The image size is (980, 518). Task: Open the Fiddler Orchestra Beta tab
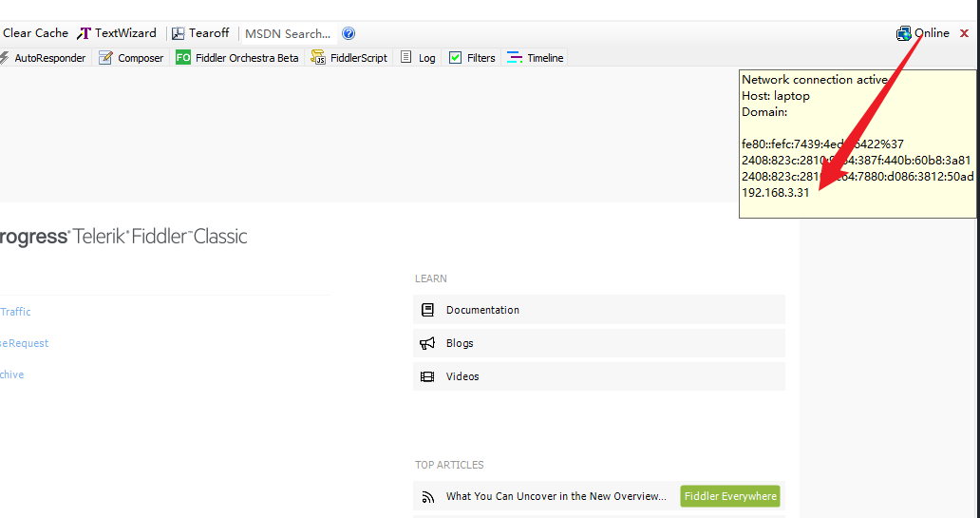[238, 58]
